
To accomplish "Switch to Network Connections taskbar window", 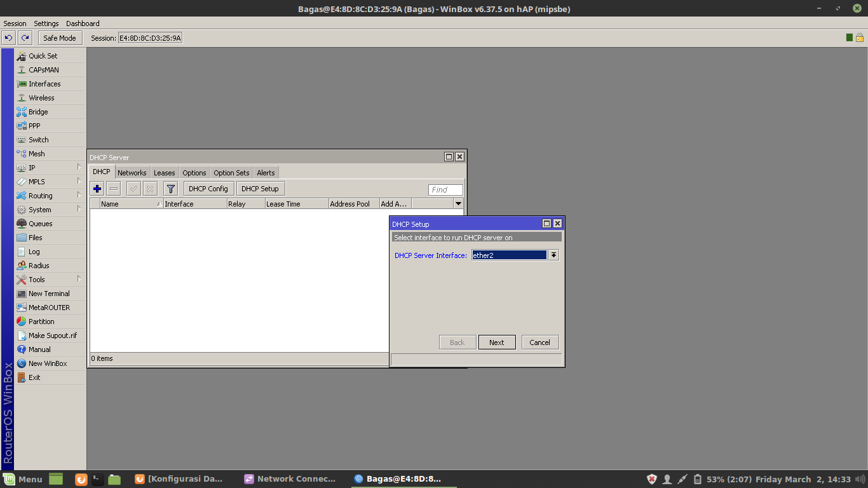I will pos(290,479).
